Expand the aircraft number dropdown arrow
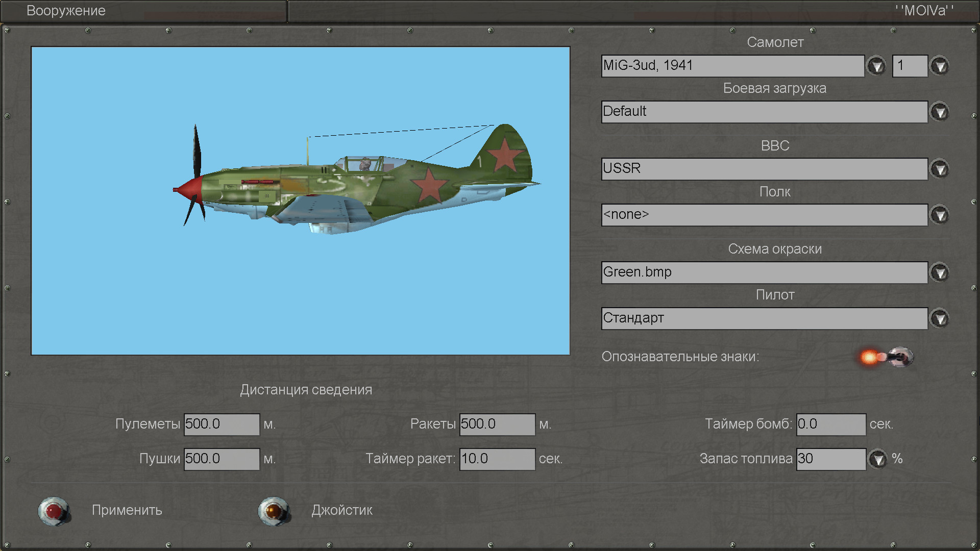 click(x=940, y=66)
